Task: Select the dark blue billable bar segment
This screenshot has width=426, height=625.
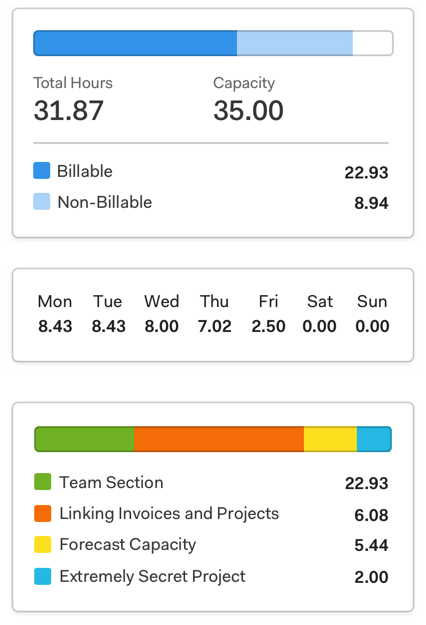Action: 135,43
